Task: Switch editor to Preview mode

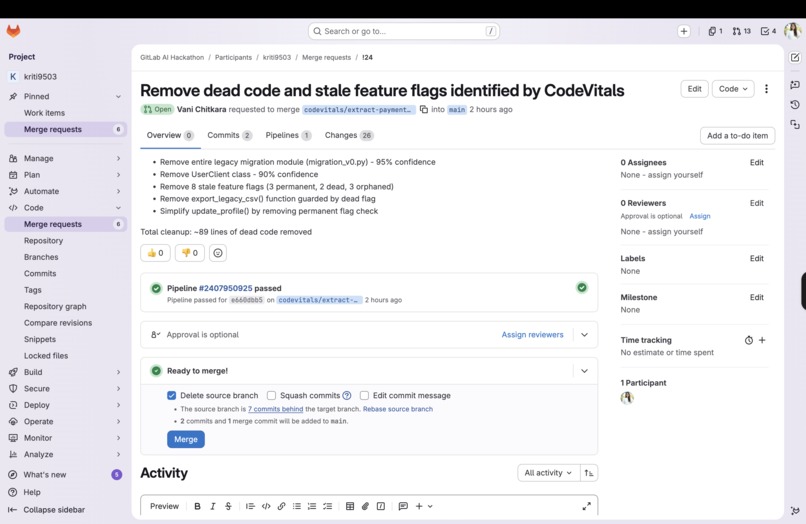Action: tap(164, 507)
